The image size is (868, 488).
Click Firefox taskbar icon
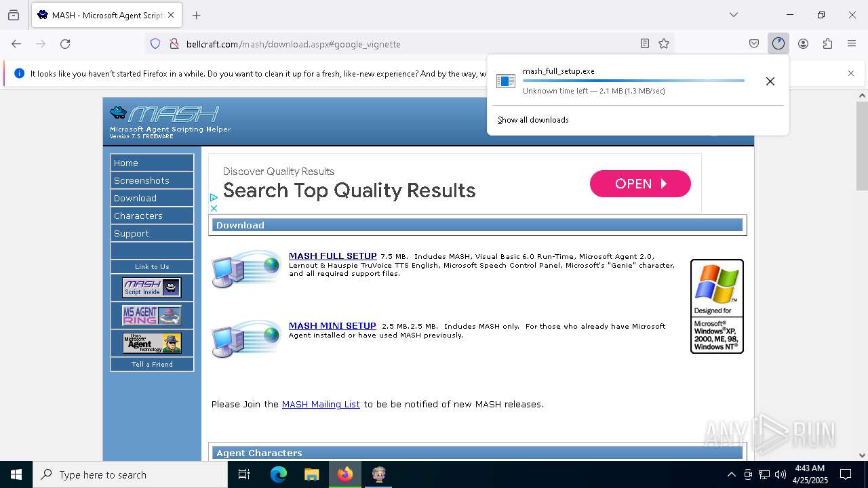pyautogui.click(x=345, y=474)
